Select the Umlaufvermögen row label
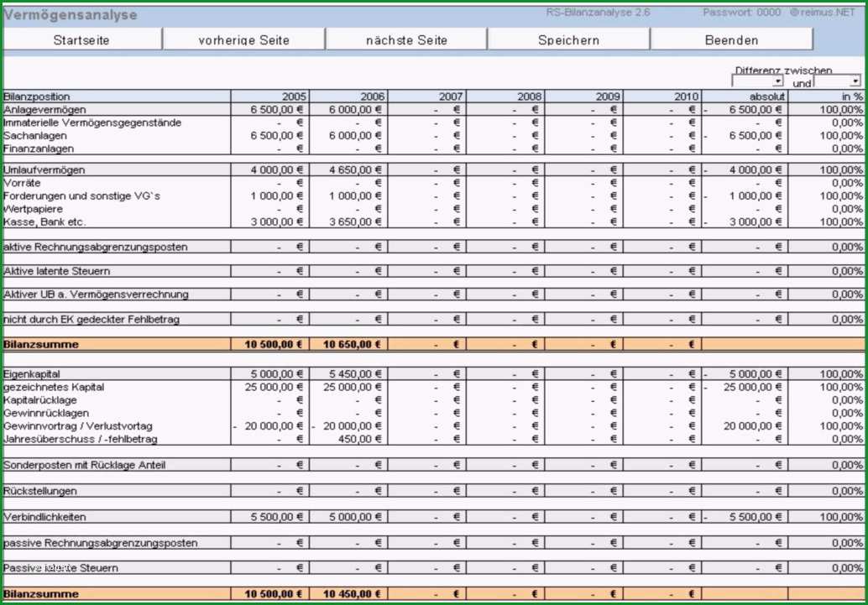Screen dimensions: 868x605 point(44,170)
